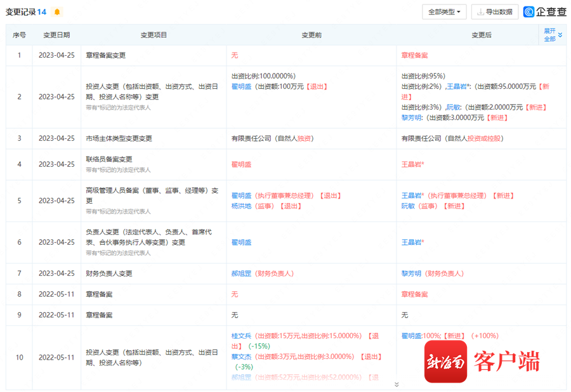571x392 pixels.
Task: Click 王晶岩 in the 联络员备案变更 row
Action: coord(412,164)
